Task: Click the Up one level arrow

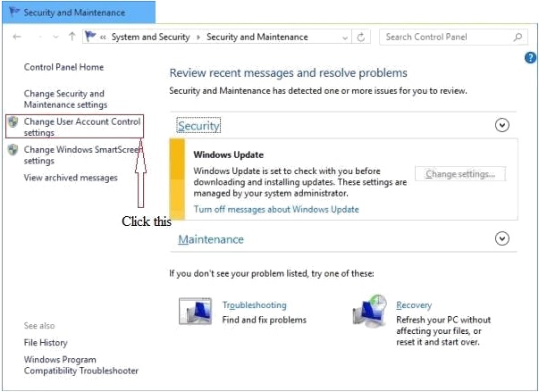Action: point(72,37)
